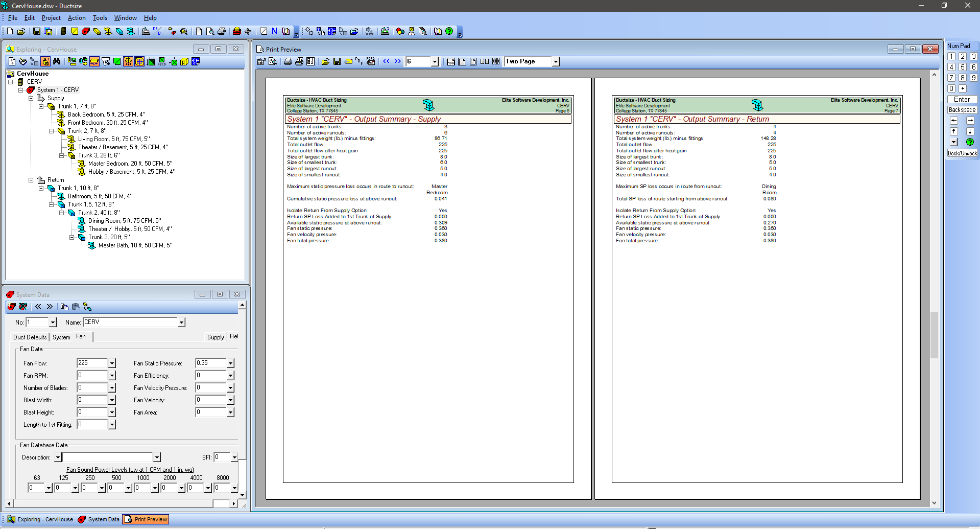Click the Print icon in Print Preview toolbar
This screenshot has width=980, height=529.
288,61
